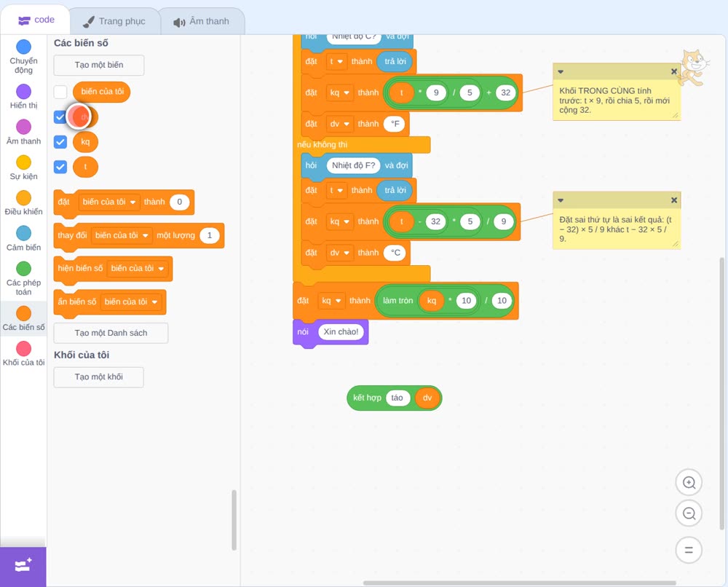The width and height of the screenshot is (728, 587).
Task: Switch to the code tab
Action: tap(36, 20)
